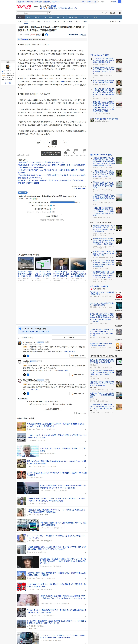
Task: Open とらべるじゃーな! profile avatar
Action: 20,343
